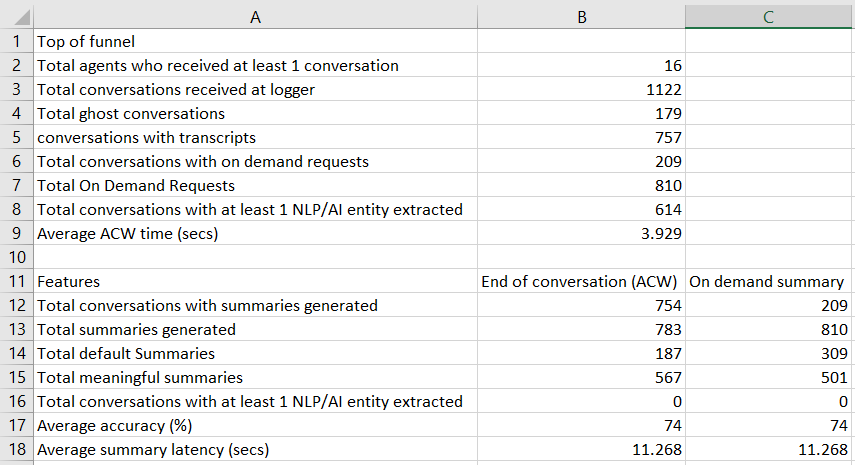Click value 614 in column B
Image resolution: width=855 pixels, height=465 pixels.
(581, 209)
